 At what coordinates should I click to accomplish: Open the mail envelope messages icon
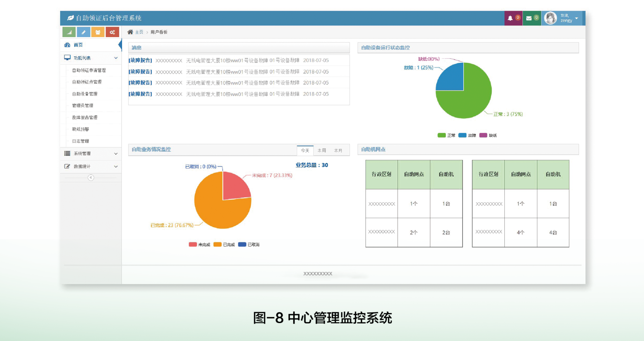(x=529, y=18)
